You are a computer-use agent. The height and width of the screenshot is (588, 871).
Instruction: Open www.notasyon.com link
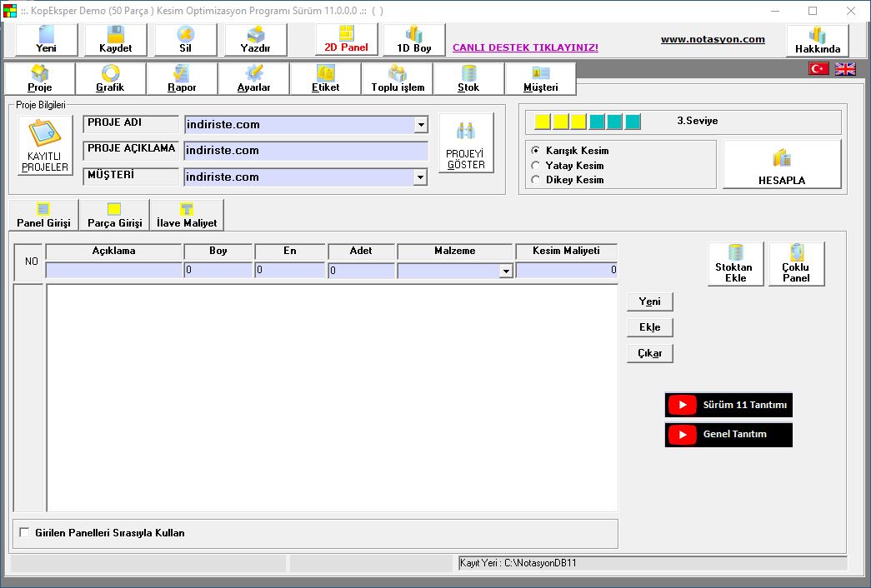[x=713, y=39]
